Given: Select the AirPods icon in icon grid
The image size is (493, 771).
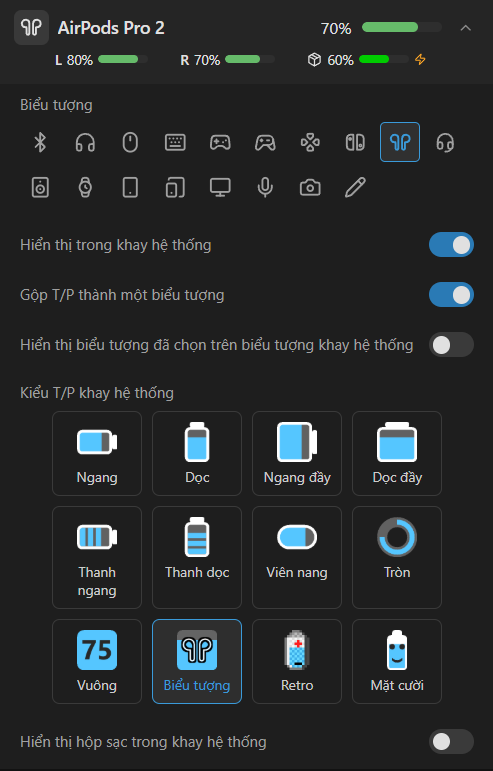Looking at the screenshot, I should pyautogui.click(x=400, y=143).
